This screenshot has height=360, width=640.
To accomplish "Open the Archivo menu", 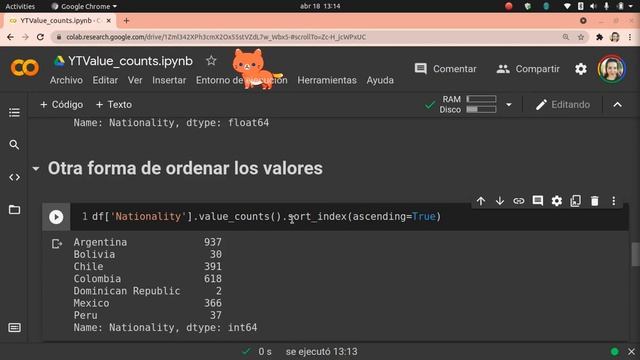I will tap(66, 80).
